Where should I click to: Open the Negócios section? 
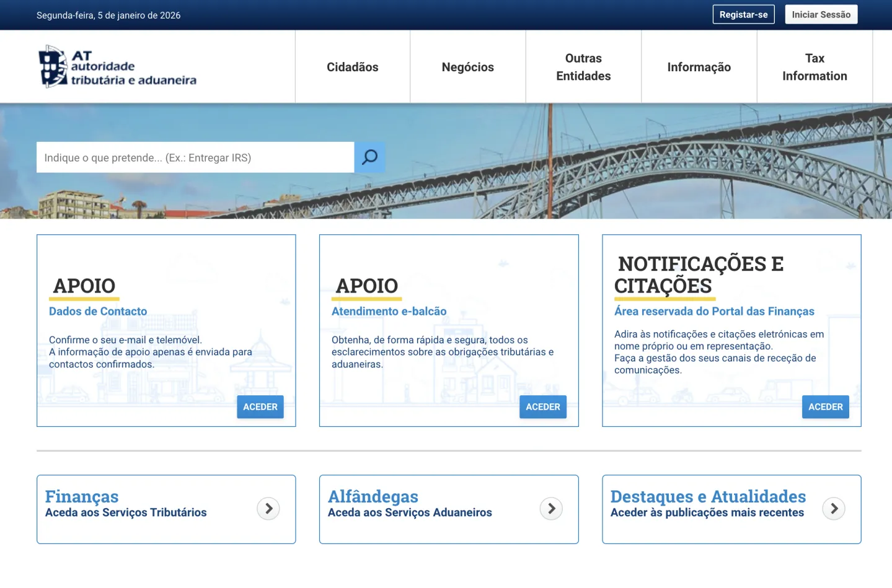click(x=467, y=66)
